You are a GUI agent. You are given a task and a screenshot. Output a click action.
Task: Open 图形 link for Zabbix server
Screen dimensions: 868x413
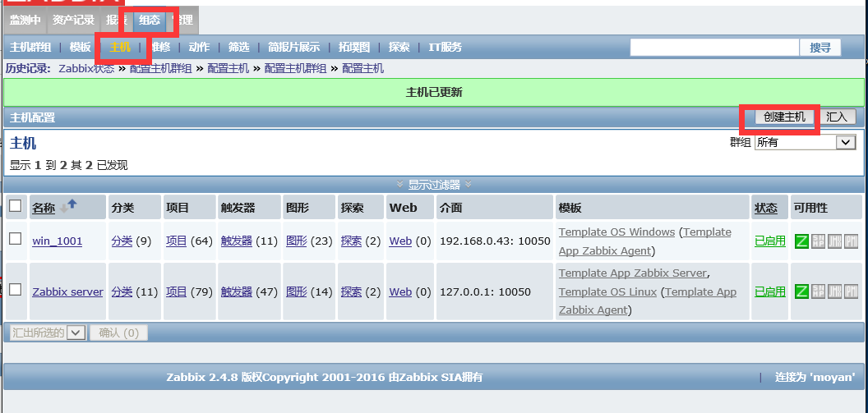(x=296, y=291)
